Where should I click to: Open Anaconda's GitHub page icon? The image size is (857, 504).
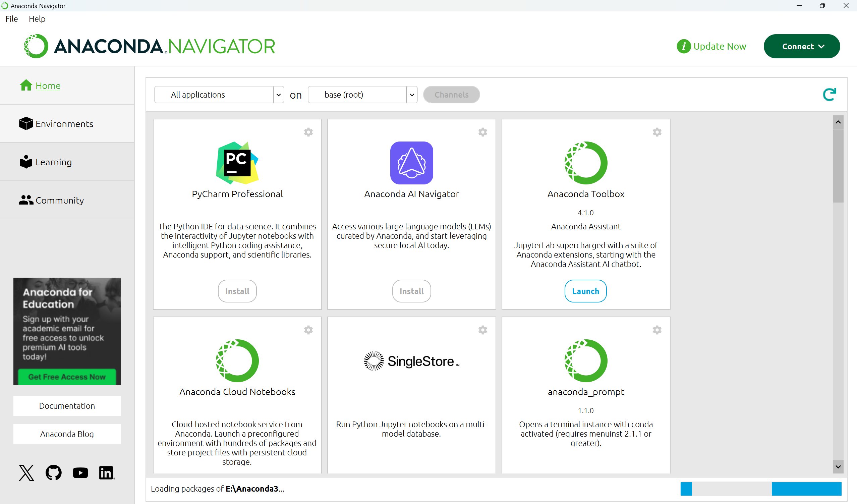click(53, 472)
